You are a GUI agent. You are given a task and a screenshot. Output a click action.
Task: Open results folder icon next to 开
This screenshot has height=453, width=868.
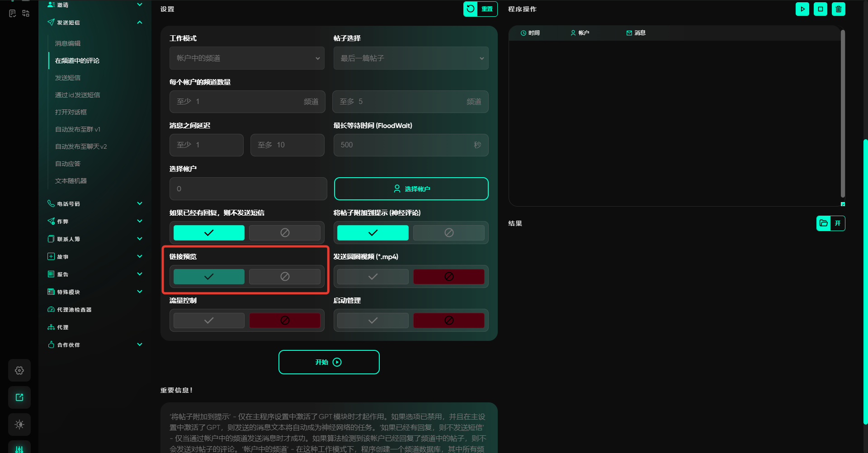823,223
